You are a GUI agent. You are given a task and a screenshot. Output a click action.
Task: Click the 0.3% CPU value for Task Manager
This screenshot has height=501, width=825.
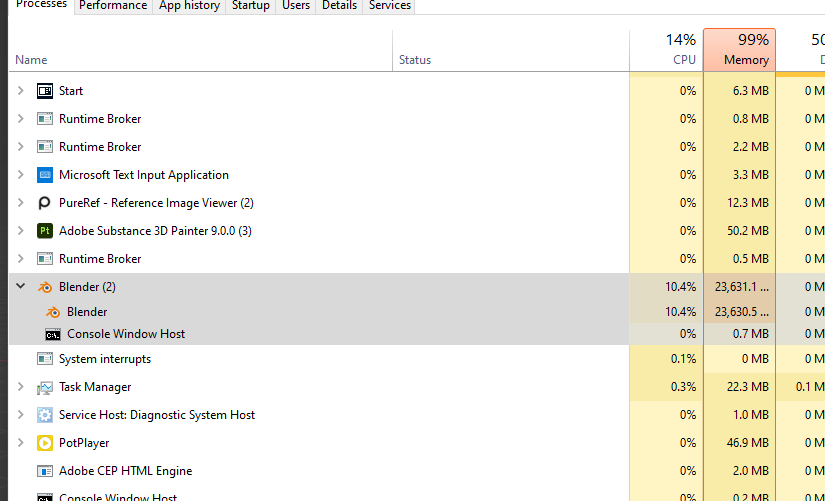(x=683, y=387)
